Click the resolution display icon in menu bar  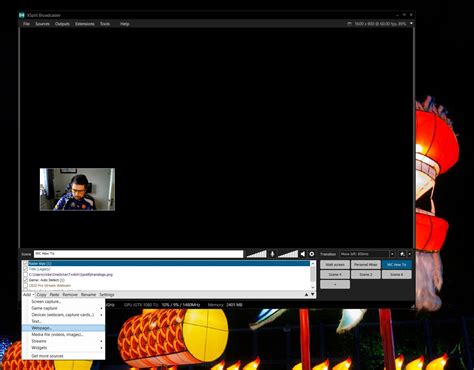point(349,24)
